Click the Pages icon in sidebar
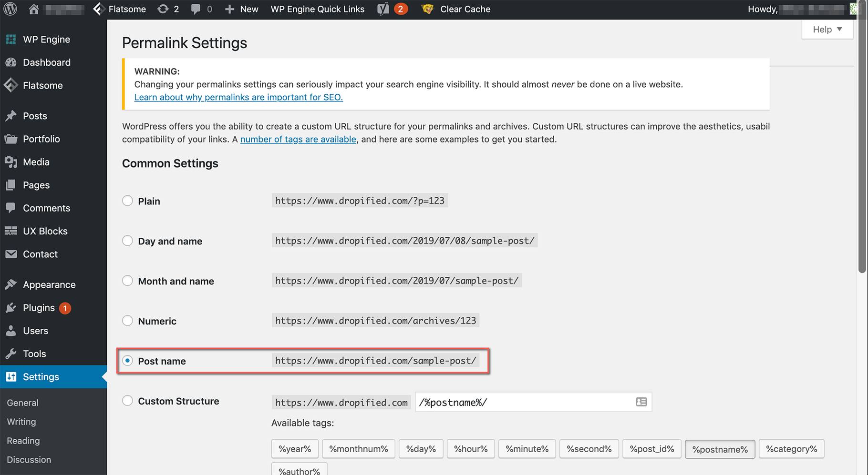The width and height of the screenshot is (868, 475). pos(11,185)
